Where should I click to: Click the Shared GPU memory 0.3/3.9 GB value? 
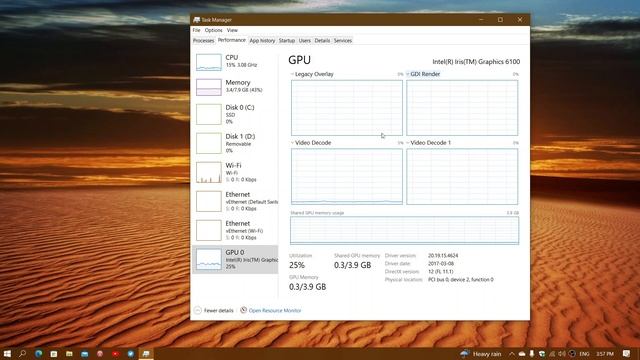pos(353,265)
